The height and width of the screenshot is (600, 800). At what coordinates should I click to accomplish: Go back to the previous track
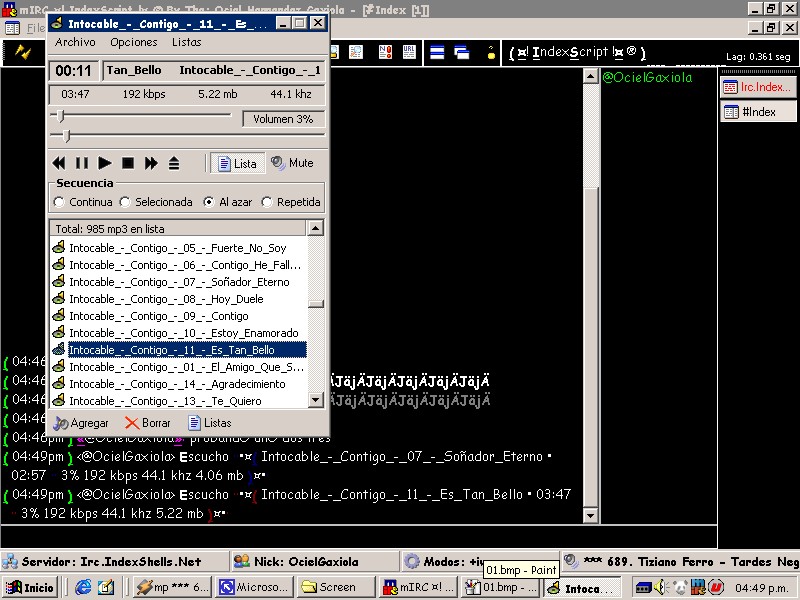pos(59,163)
